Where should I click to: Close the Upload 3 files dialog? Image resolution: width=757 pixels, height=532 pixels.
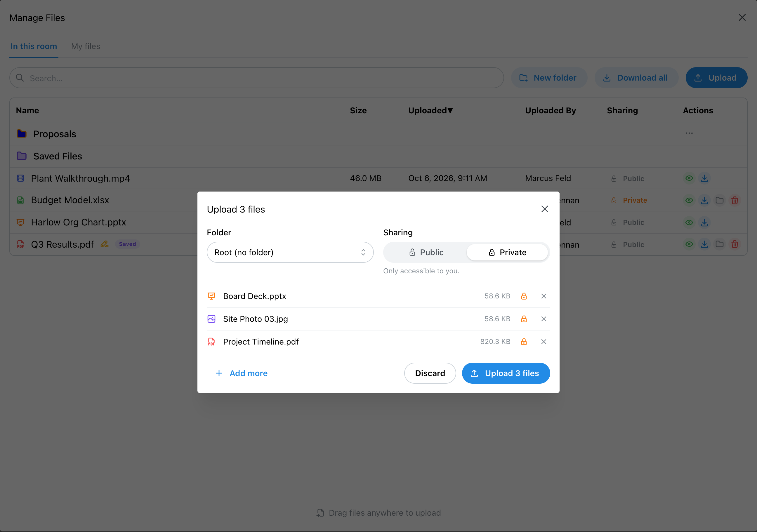tap(545, 209)
